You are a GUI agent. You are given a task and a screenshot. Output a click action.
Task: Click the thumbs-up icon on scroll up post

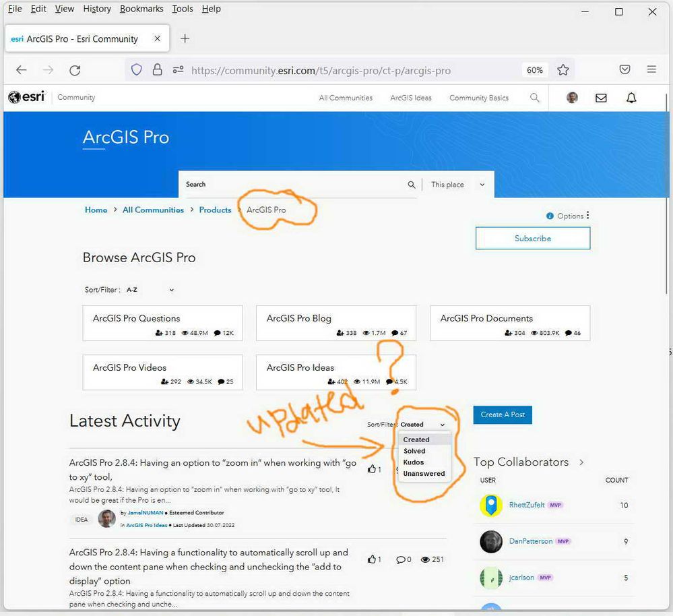pyautogui.click(x=372, y=559)
